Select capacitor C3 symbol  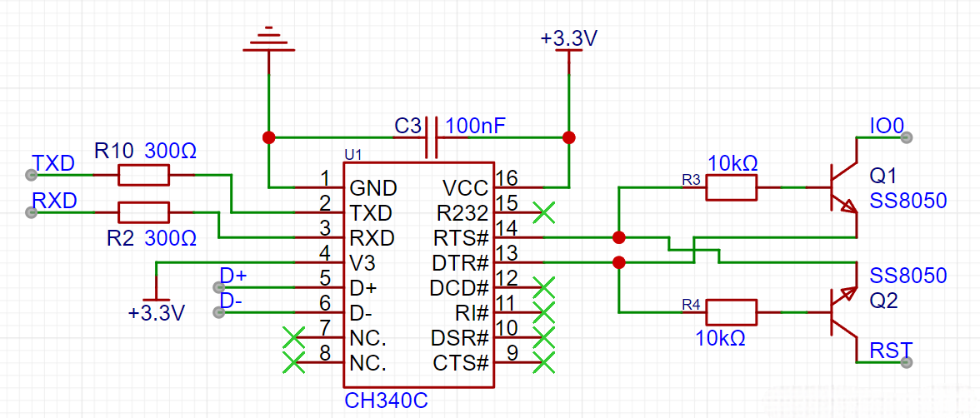coord(432,137)
